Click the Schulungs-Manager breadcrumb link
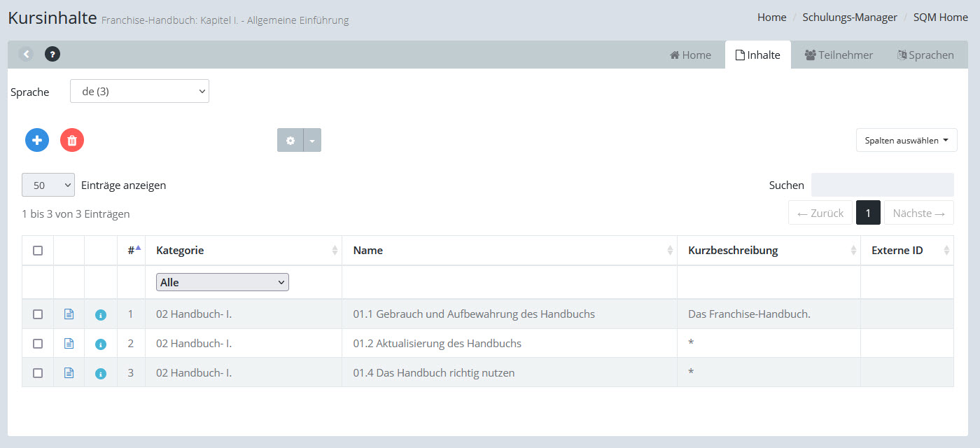Viewport: 980px width, 448px height. 850,17
